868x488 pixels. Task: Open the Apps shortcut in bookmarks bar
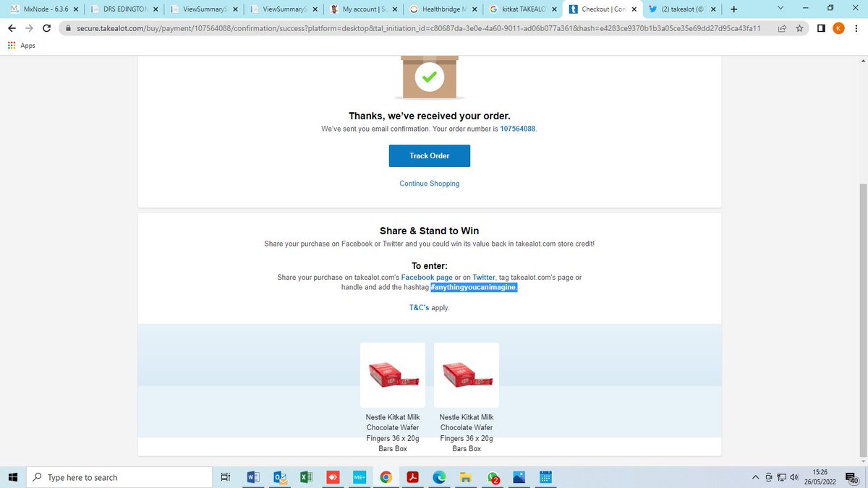[x=21, y=46]
